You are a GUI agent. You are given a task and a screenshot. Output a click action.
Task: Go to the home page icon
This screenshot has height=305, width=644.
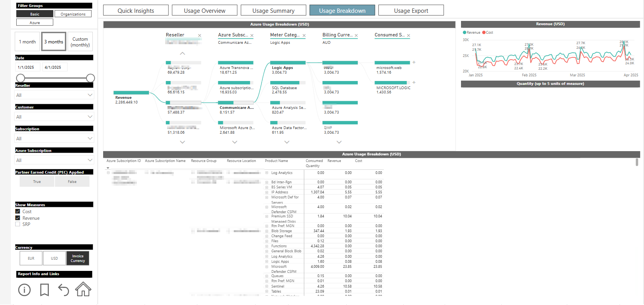click(83, 289)
